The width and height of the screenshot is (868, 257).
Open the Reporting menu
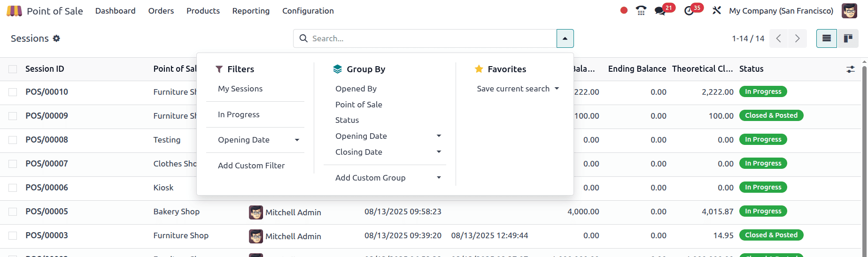coord(251,11)
